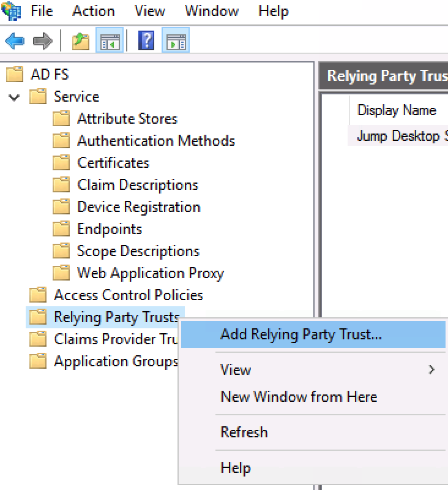The height and width of the screenshot is (490, 448).
Task: Toggle the Show/Hide Console Tree icon
Action: coord(110,40)
